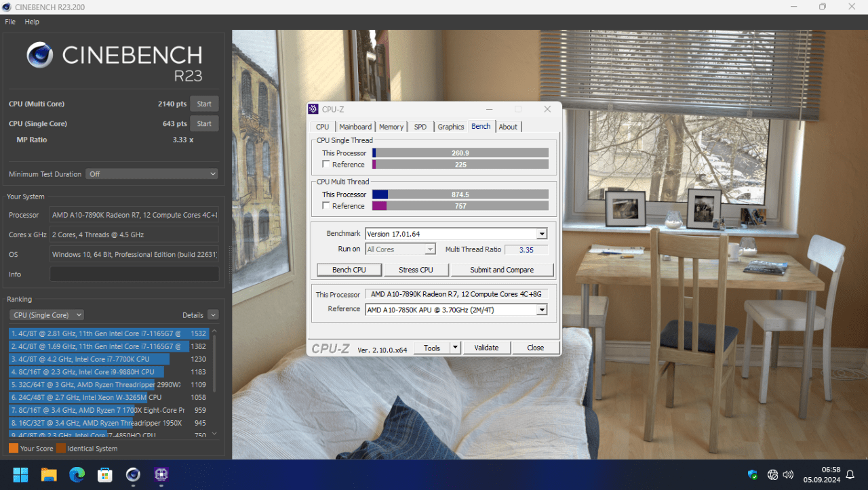Select the Bench tab in CPU-Z
Viewport: 868px width, 490px height.
coord(481,126)
